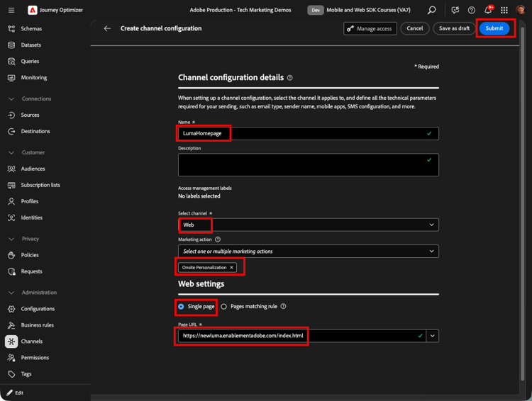Screen dimensions: 532x401
Task: Click the Subscription lists icon
Action: 11,185
